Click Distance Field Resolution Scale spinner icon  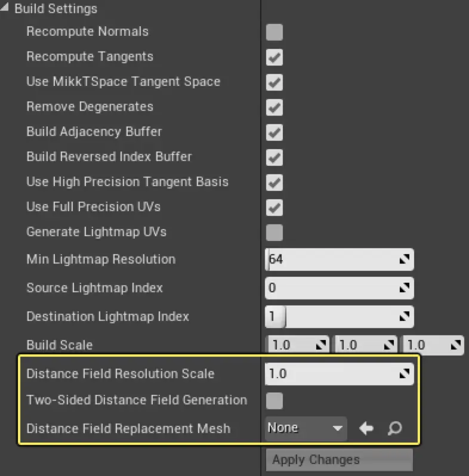pyautogui.click(x=405, y=373)
